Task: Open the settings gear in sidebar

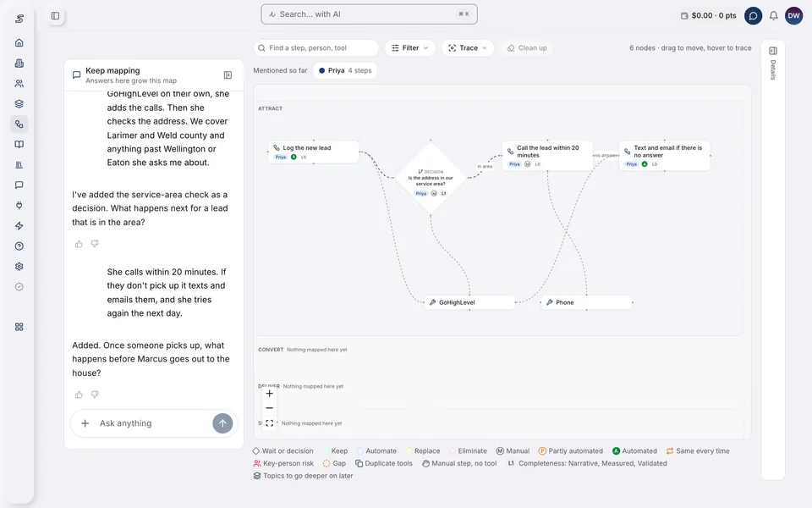Action: click(x=19, y=267)
